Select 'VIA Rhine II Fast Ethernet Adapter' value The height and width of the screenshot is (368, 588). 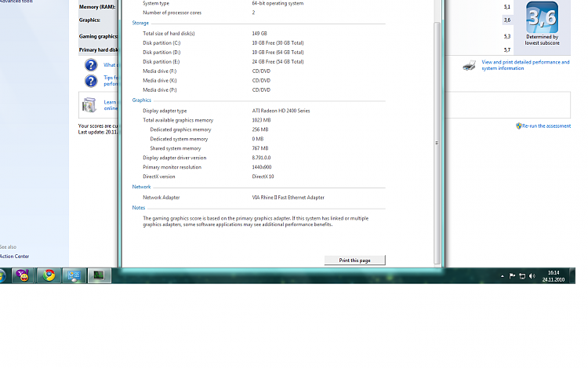(x=288, y=197)
